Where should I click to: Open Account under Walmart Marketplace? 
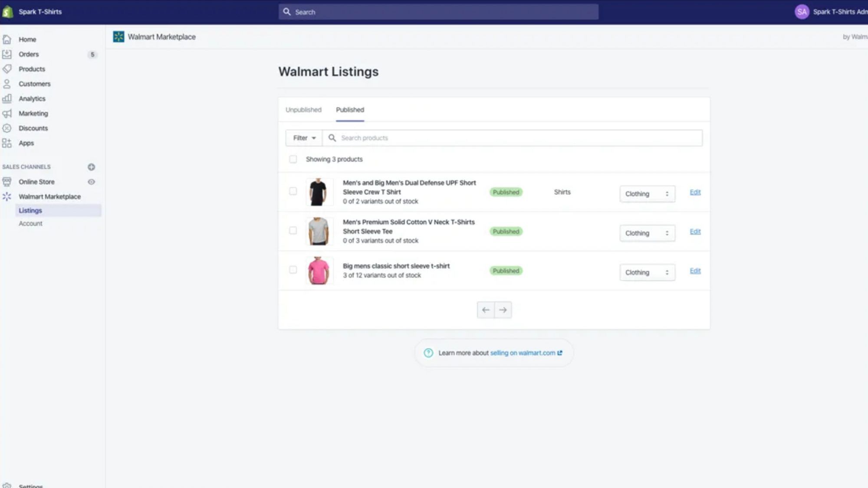pos(30,223)
